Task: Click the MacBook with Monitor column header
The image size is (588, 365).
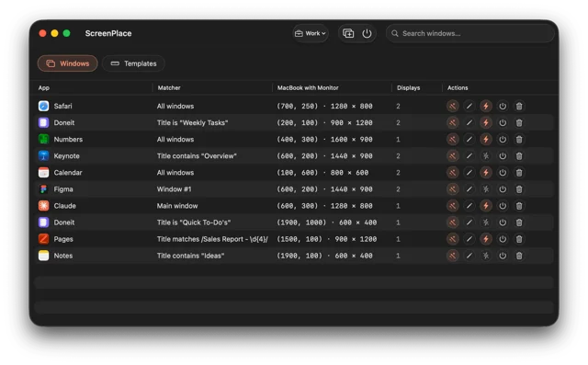Action: [308, 87]
